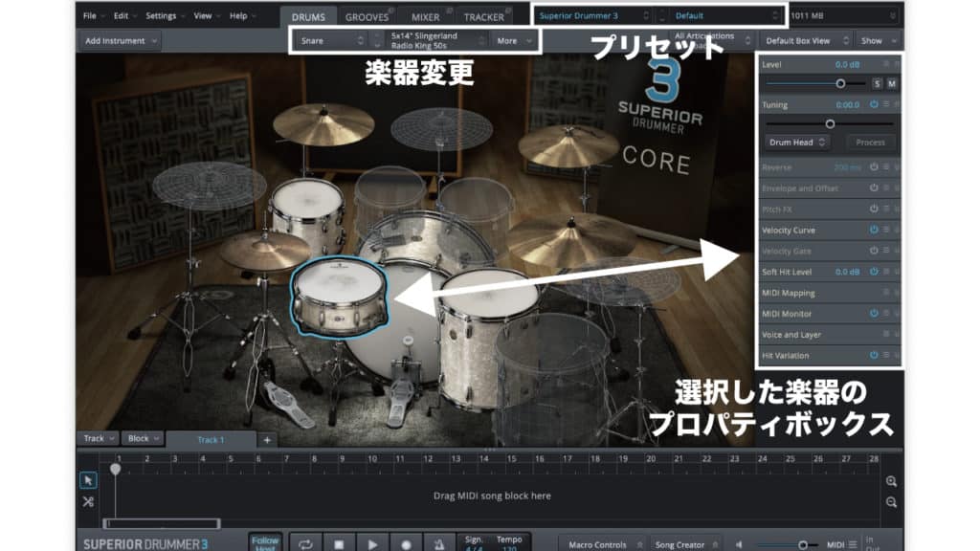
Task: Open the Edit menu
Action: pyautogui.click(x=124, y=15)
